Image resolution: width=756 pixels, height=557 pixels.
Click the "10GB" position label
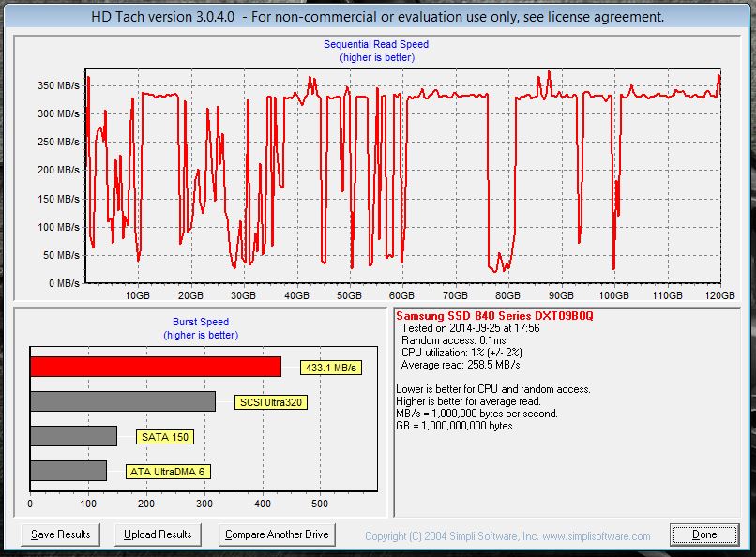point(137,295)
